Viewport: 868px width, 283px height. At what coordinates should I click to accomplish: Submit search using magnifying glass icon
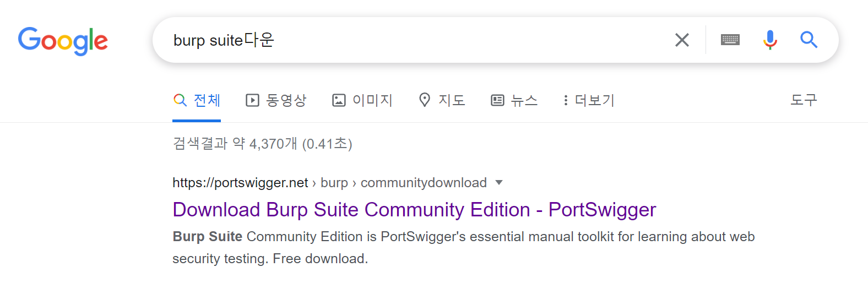[x=809, y=40]
